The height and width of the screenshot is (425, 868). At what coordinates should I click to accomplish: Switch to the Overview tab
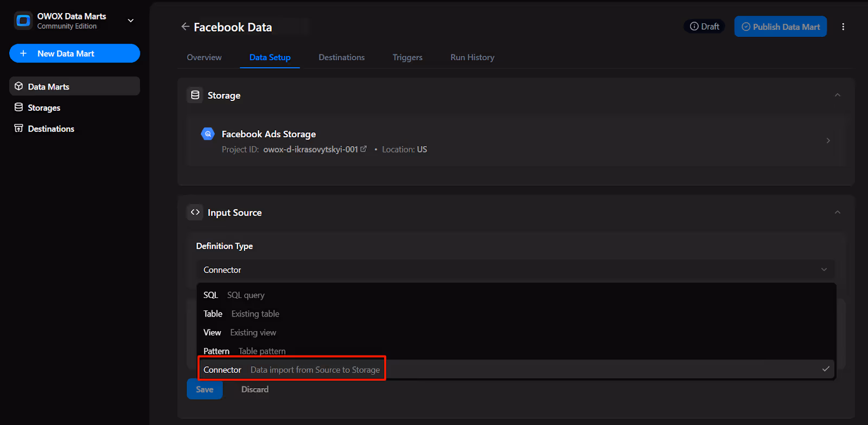click(x=204, y=58)
